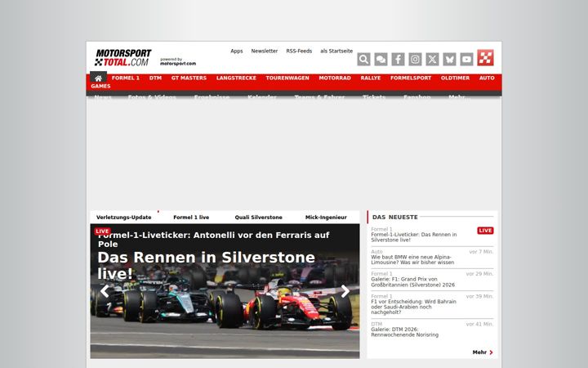The height and width of the screenshot is (368, 588).
Task: Click the als Startseite link
Action: click(x=336, y=51)
